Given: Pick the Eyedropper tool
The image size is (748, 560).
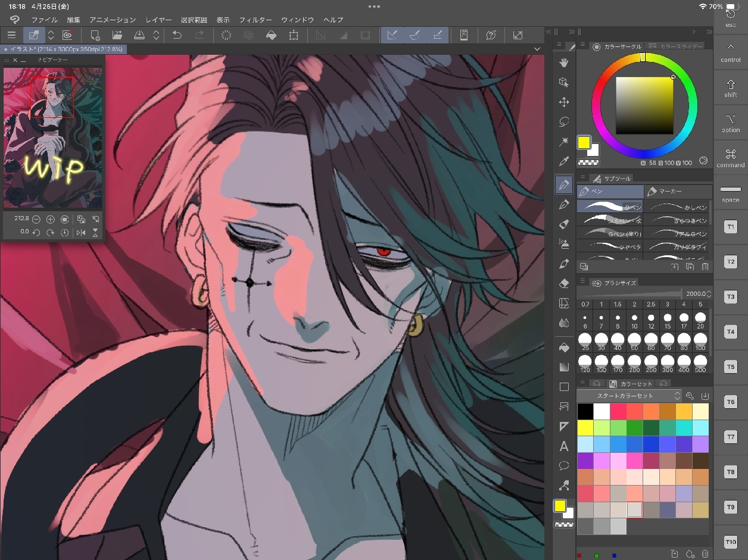Looking at the screenshot, I should [564, 161].
